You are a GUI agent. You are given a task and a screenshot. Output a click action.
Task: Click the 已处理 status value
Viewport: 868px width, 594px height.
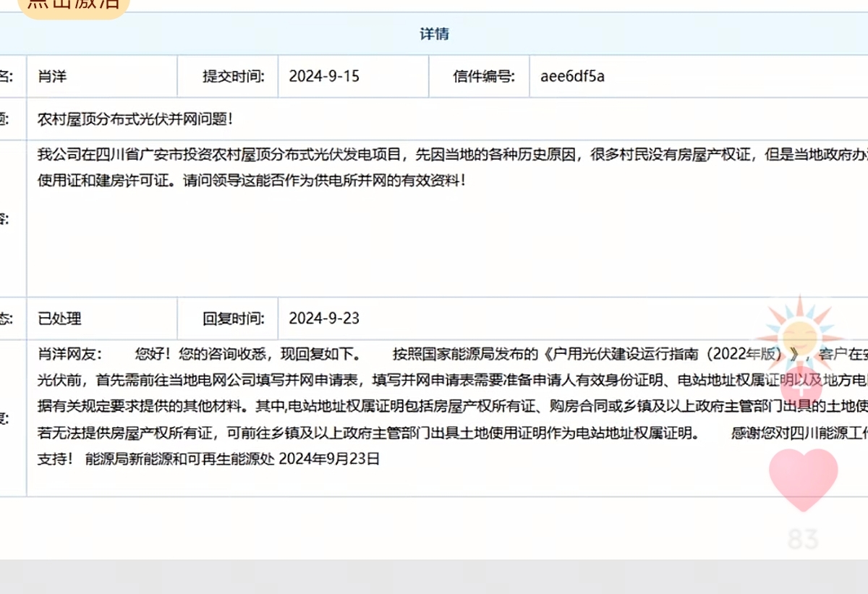point(59,318)
